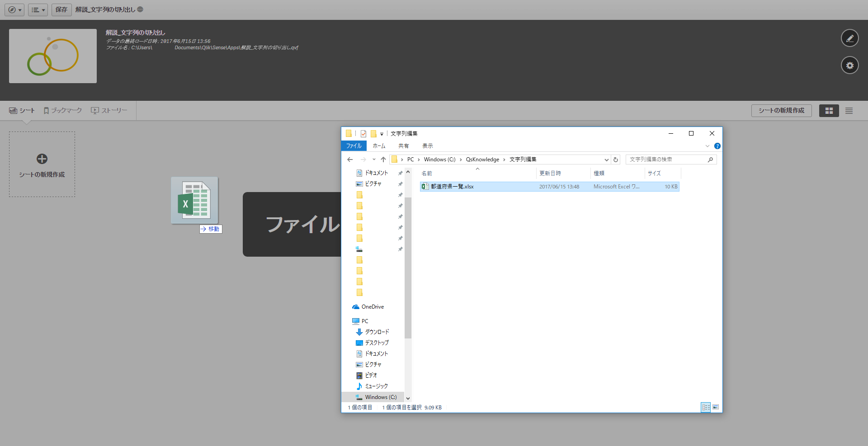
Task: Click the 文字列編集の検索 search field
Action: 667,160
